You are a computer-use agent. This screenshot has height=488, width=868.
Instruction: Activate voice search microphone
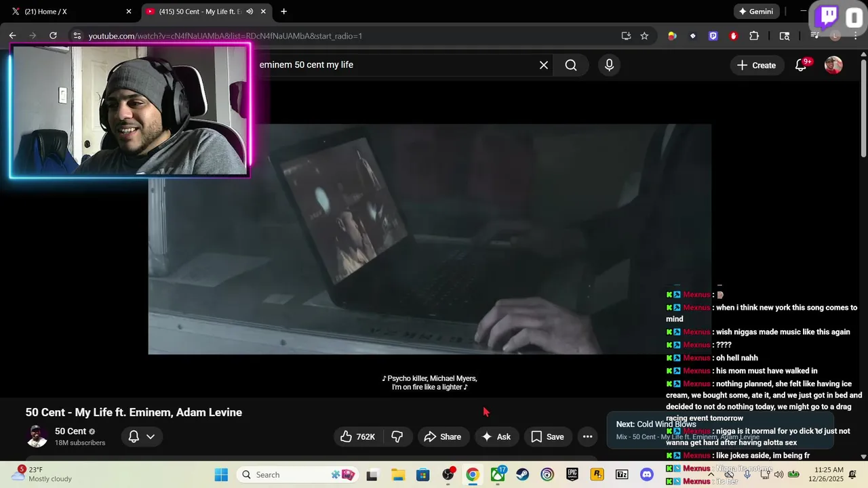tap(609, 65)
